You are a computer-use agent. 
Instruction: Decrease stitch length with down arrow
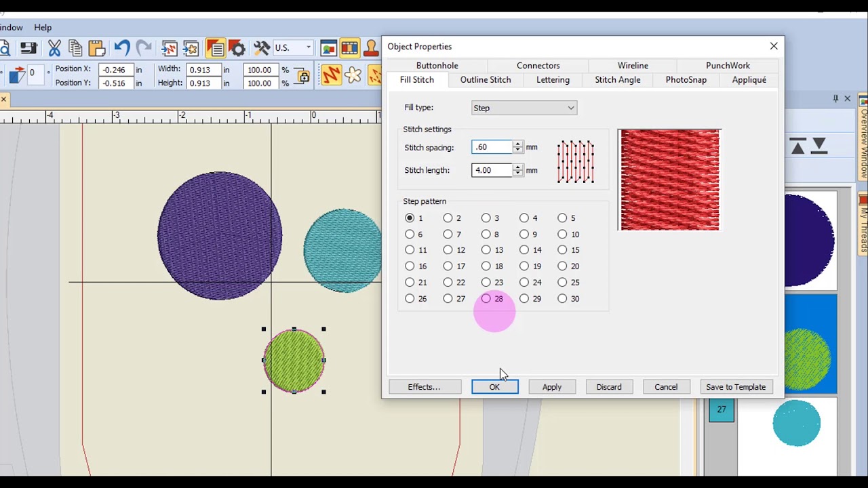click(518, 174)
